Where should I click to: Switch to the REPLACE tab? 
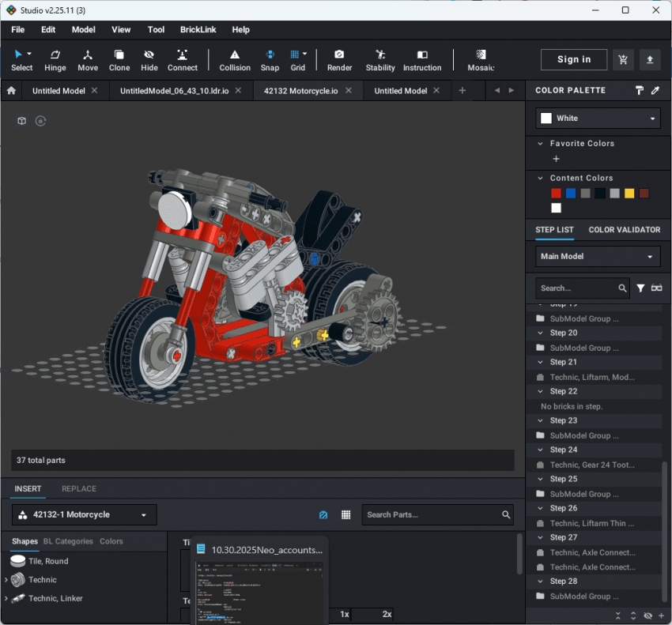point(79,489)
